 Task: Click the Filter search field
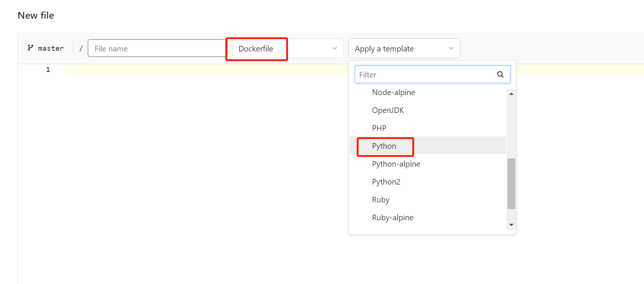pos(432,75)
